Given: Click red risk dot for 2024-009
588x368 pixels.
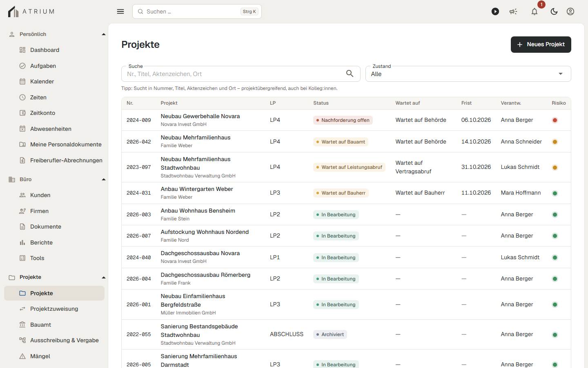Looking at the screenshot, I should (x=555, y=120).
